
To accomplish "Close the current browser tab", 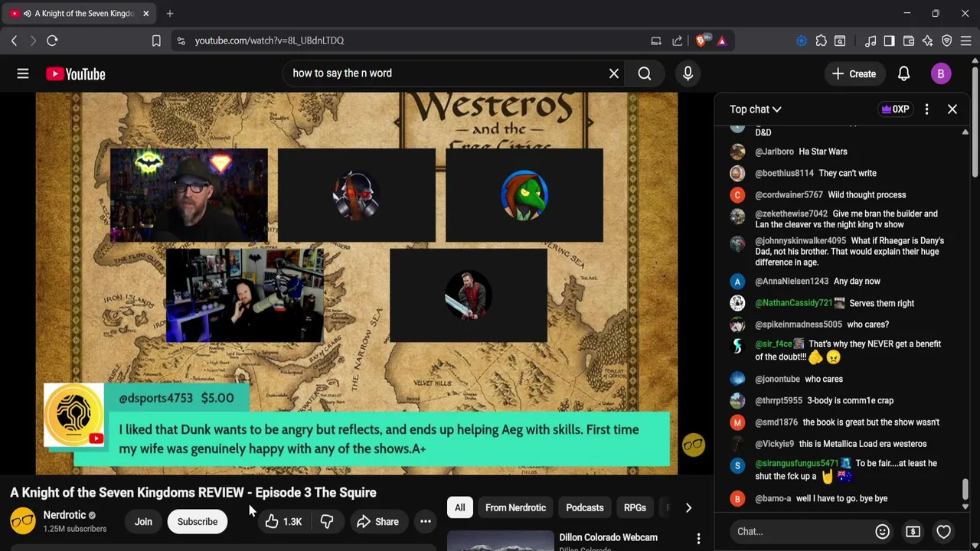I will (145, 13).
